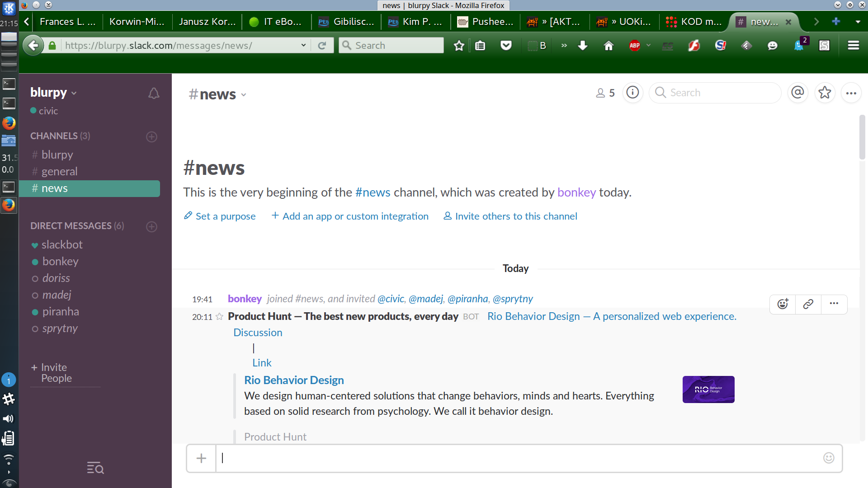868x488 pixels.
Task: Open blurpy team menu dropdown
Action: point(53,93)
